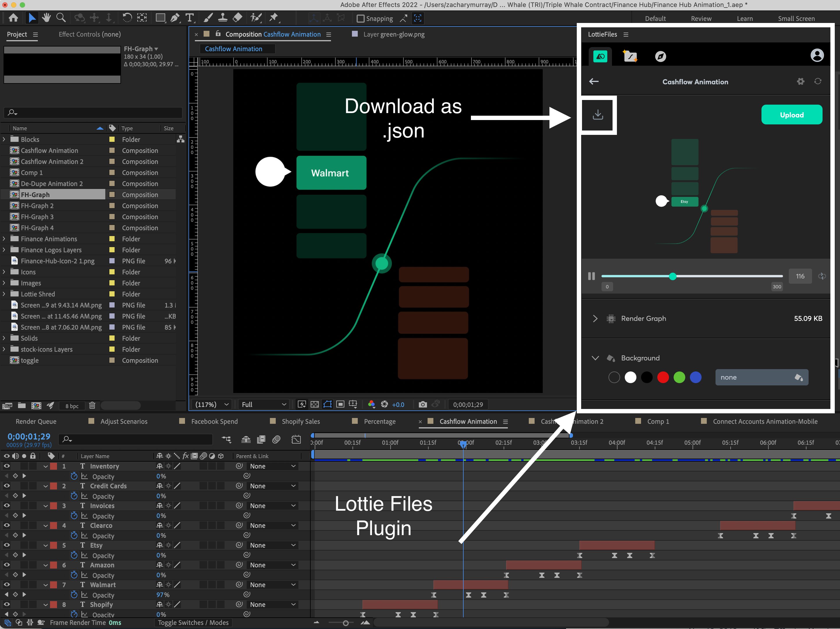Enable the Snapping checkbox

pos(360,19)
